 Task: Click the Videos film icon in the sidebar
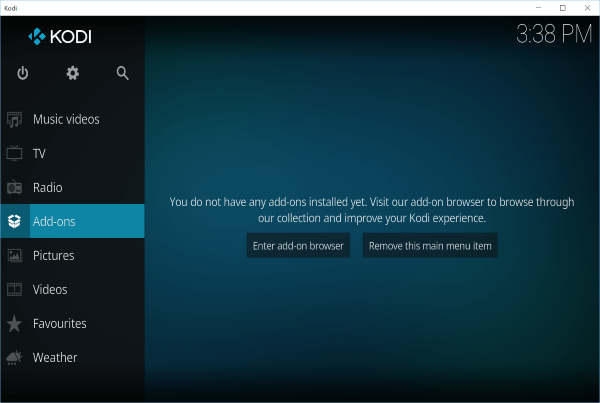tap(15, 290)
